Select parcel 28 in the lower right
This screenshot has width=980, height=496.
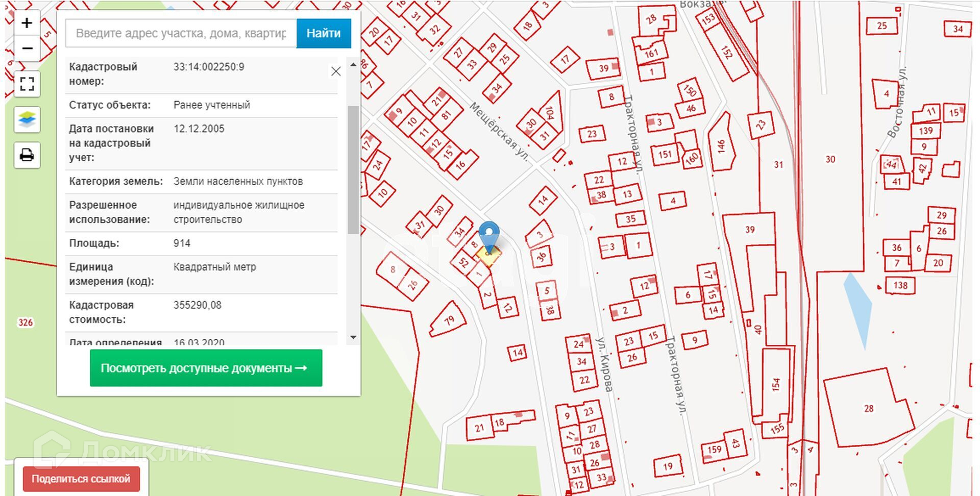(868, 408)
